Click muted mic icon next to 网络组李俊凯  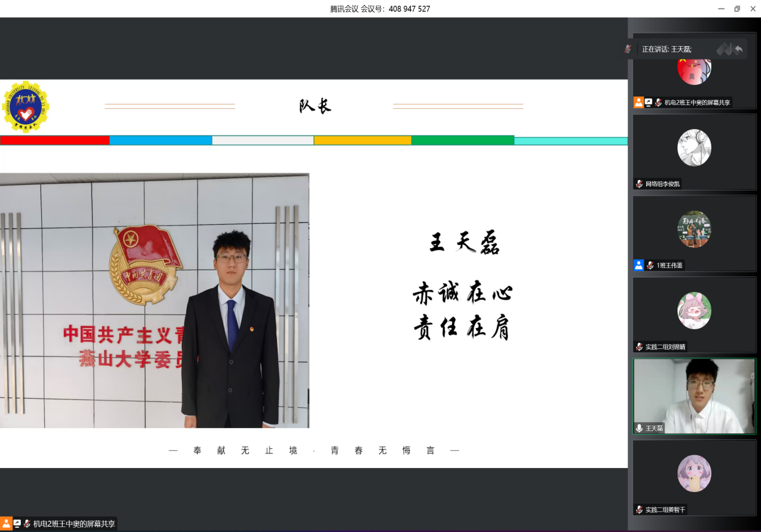[639, 184]
